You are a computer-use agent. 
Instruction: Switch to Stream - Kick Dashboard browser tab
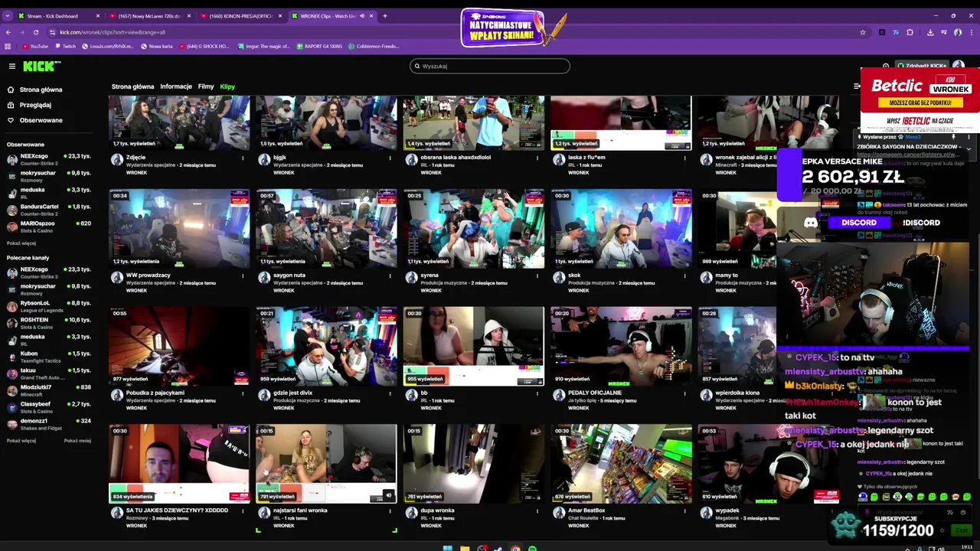[60, 16]
